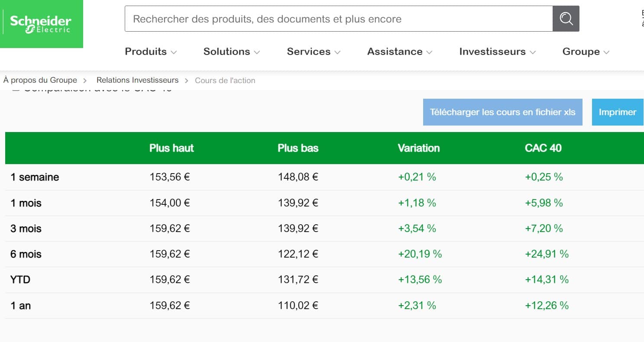Screen dimensions: 644x342
Task: Click the +1,18 % variation value
Action: click(417, 203)
